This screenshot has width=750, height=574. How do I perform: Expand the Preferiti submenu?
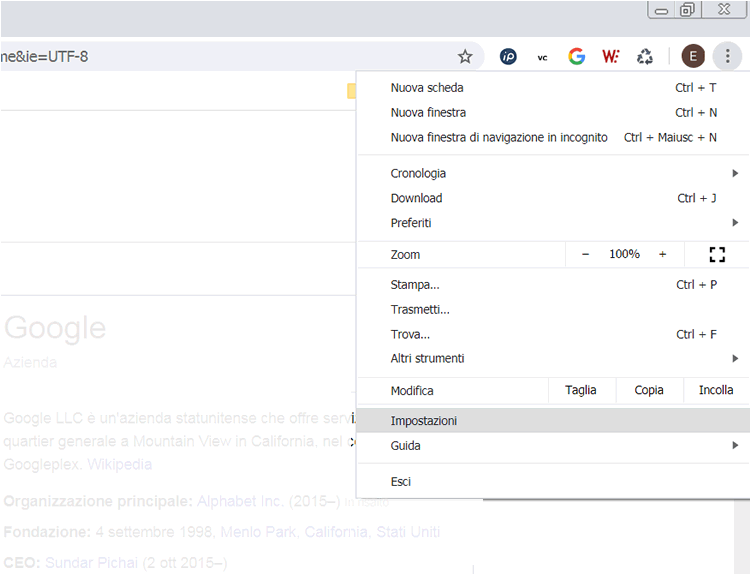point(553,223)
